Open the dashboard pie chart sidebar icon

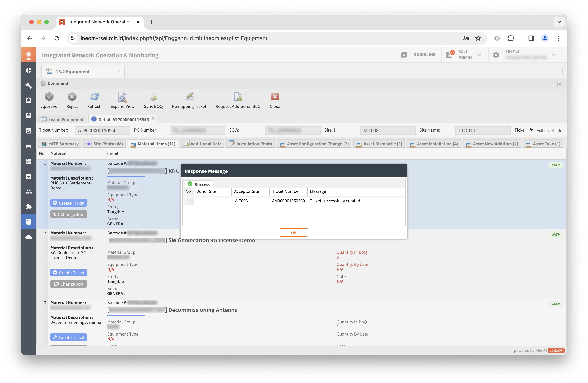29,70
